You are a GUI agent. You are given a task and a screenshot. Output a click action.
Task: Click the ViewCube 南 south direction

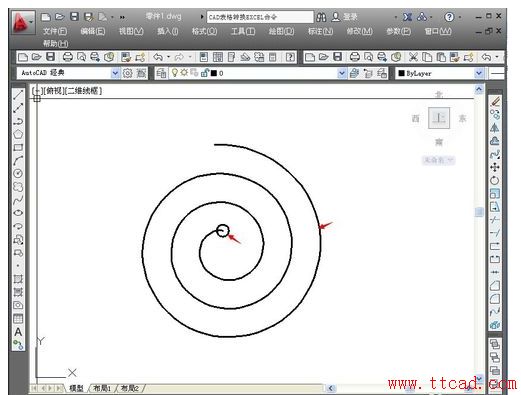click(x=439, y=142)
